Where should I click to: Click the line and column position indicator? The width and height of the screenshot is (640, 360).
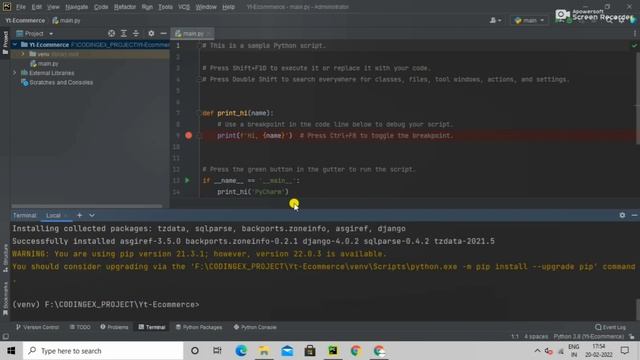(x=515, y=337)
